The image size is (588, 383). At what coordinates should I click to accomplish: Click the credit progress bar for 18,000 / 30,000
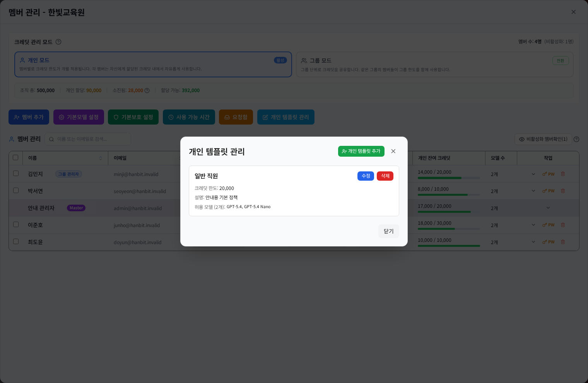[x=449, y=229]
